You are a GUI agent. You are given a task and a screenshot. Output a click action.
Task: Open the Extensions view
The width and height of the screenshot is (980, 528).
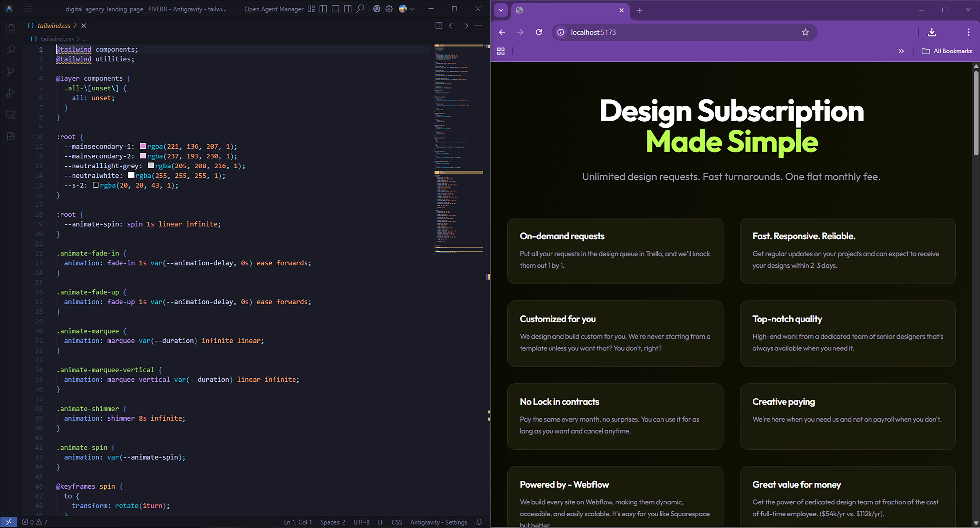[10, 136]
